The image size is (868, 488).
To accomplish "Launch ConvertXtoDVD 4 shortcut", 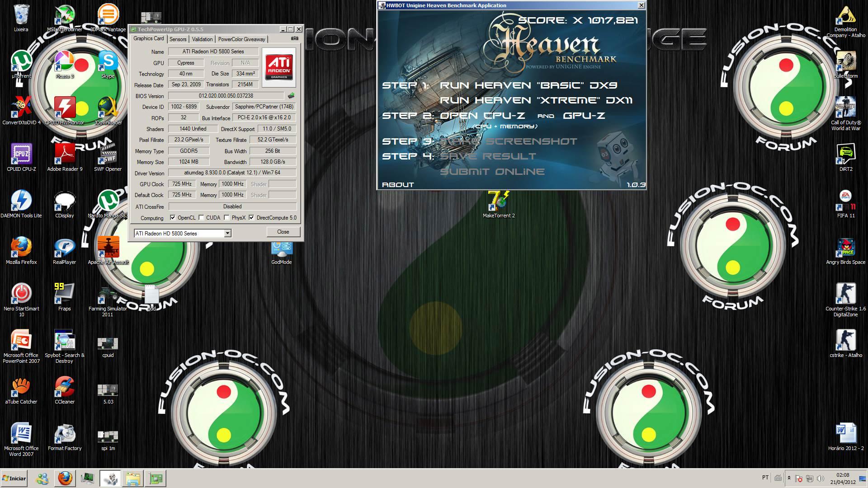I will (21, 111).
